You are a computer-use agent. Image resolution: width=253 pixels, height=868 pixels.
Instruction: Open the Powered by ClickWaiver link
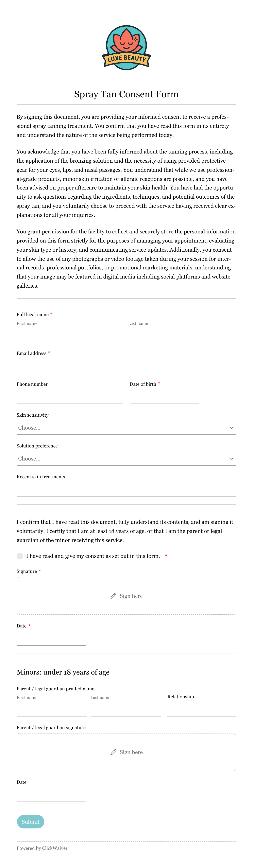[x=42, y=848]
